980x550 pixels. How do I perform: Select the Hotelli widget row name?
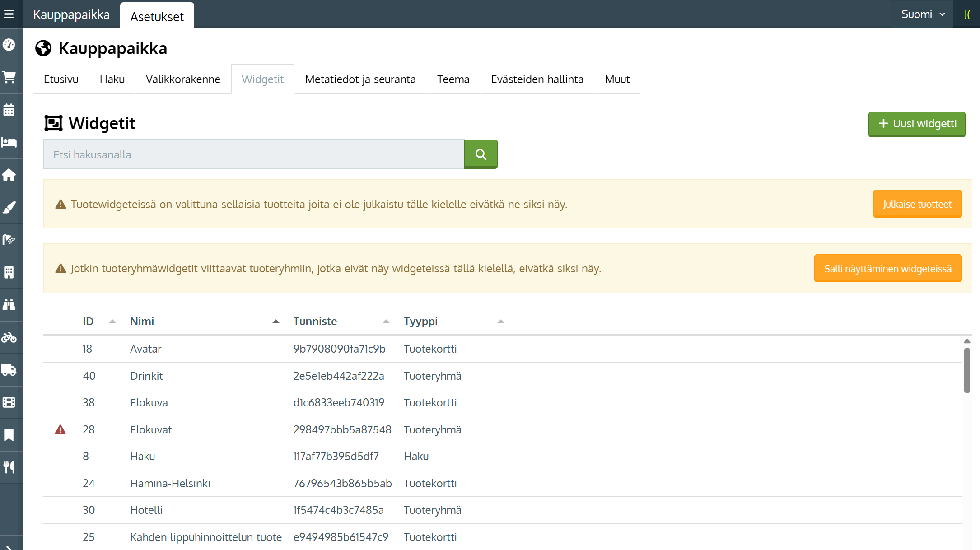(x=146, y=510)
